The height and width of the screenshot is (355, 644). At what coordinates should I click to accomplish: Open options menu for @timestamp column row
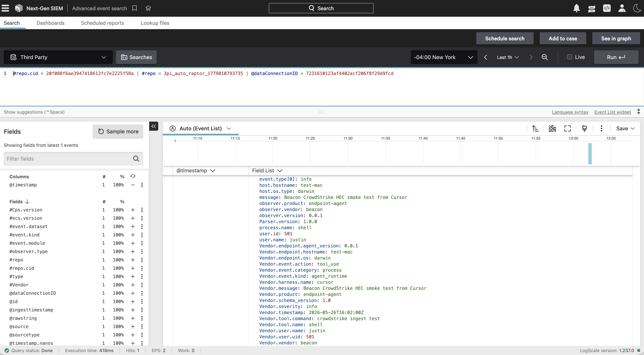142,185
